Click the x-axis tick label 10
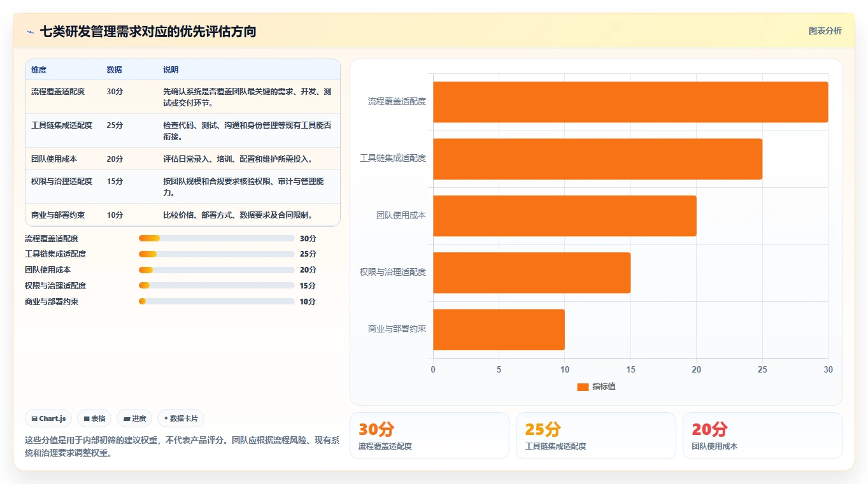 (565, 369)
